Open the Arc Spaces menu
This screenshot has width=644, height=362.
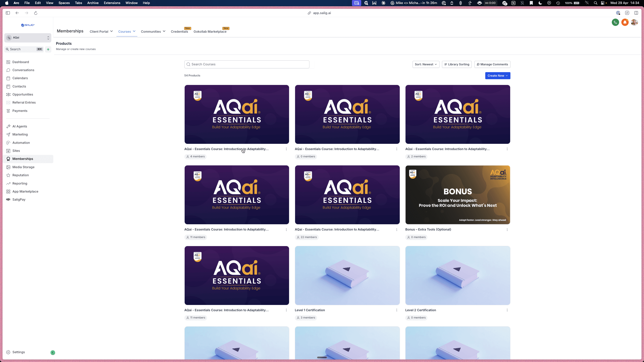[x=64, y=3]
